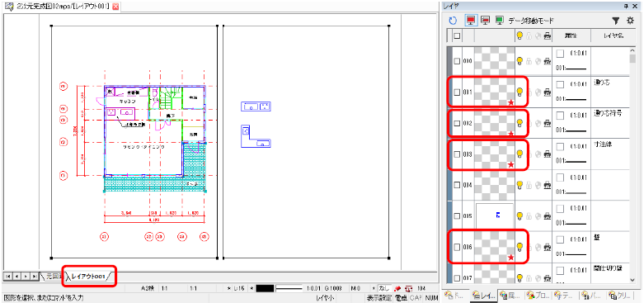Switch to the レイアウト001 sheet tab

(89, 277)
